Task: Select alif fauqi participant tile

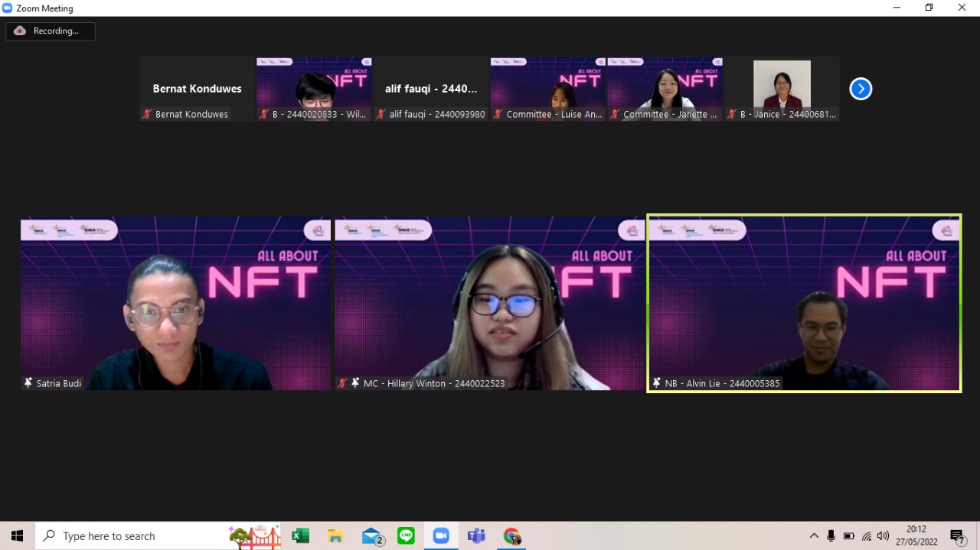Action: coord(431,89)
